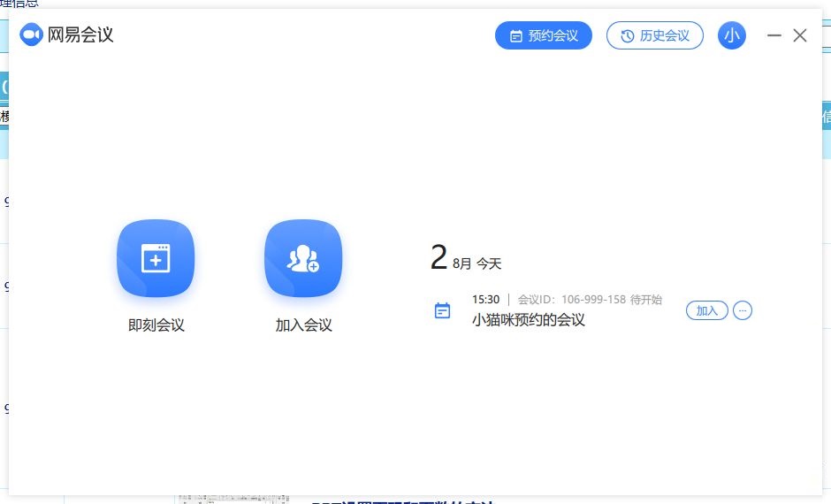Start an instant meeting (即刻会议) icon

[x=156, y=258]
